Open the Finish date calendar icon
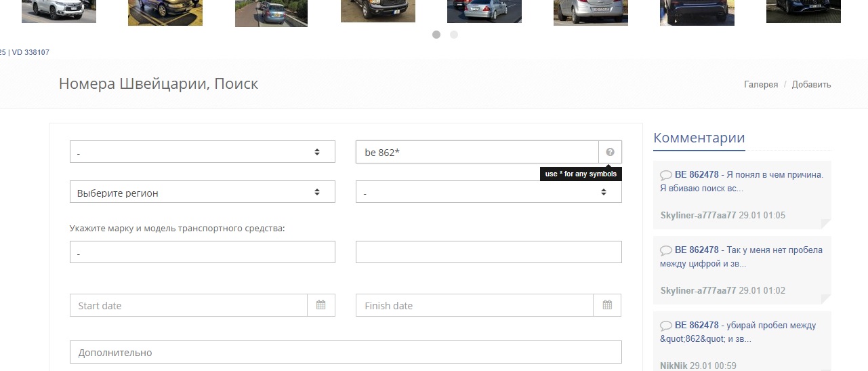Screen dimensions: 868x371 (607, 305)
